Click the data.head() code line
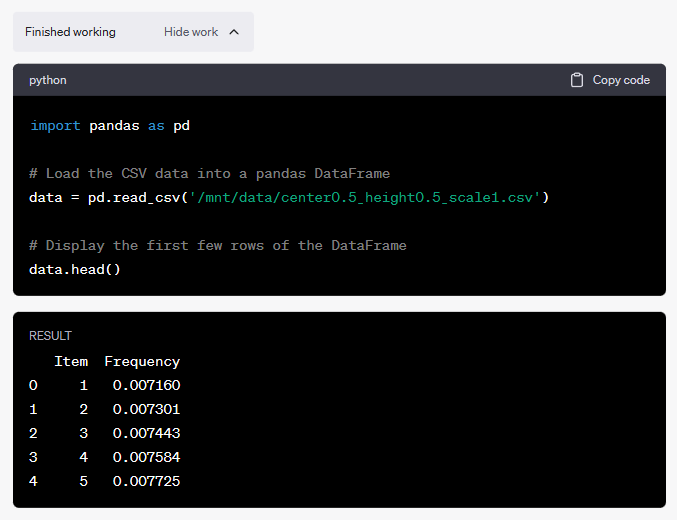The image size is (677, 520). point(75,269)
